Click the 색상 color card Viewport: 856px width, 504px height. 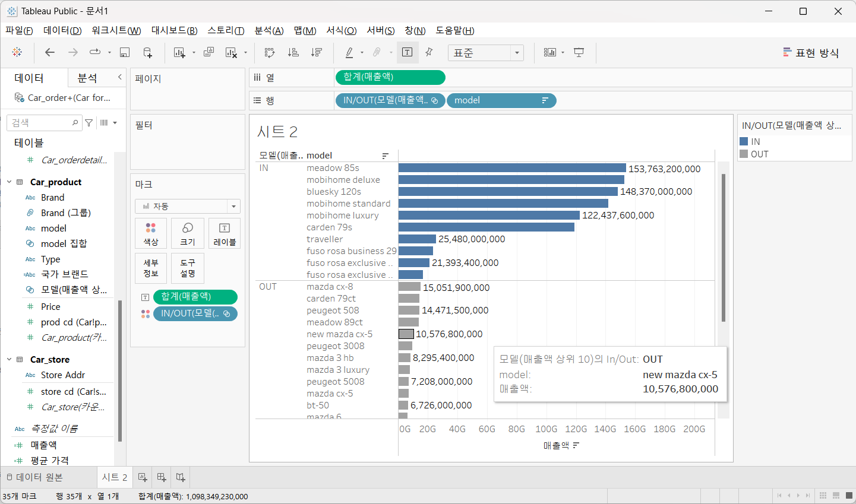click(x=151, y=233)
